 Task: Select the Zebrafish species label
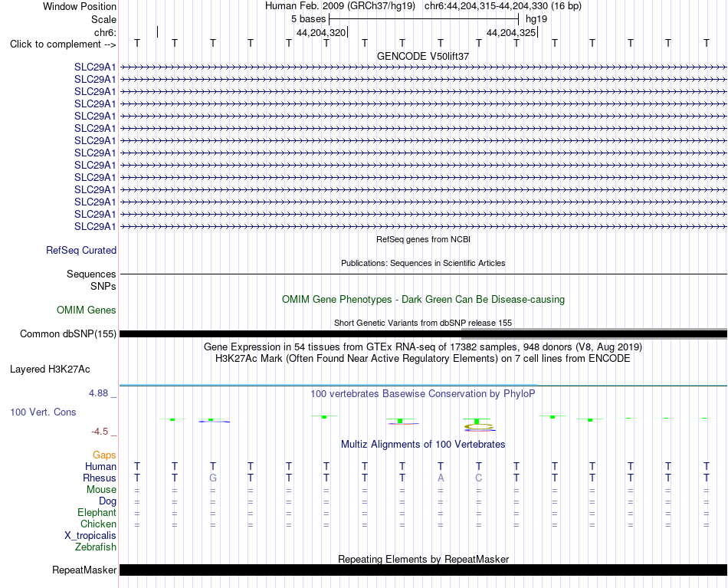pyautogui.click(x=96, y=547)
